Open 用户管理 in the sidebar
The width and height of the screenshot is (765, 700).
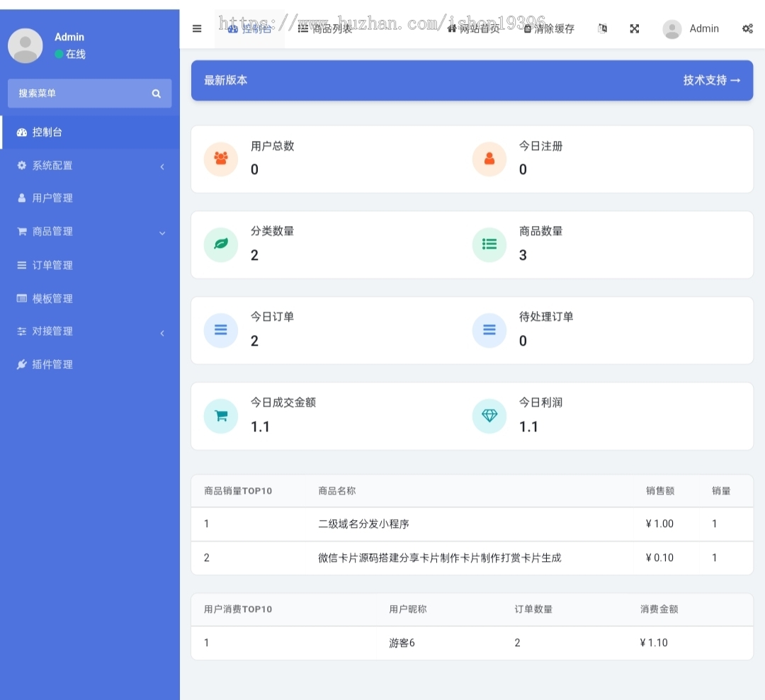click(x=90, y=198)
